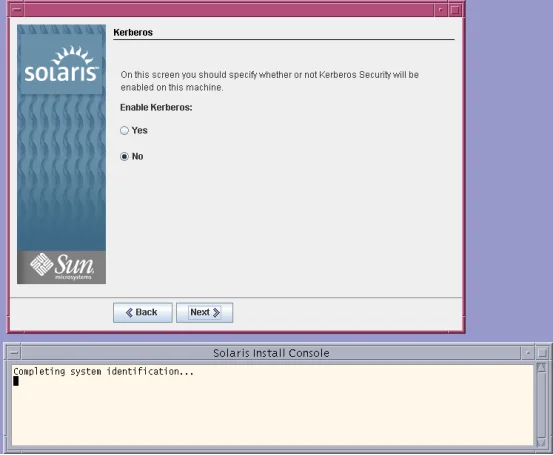Click the console scrollbar up arrow
Image resolution: width=553 pixels, height=455 pixels.
pos(541,368)
